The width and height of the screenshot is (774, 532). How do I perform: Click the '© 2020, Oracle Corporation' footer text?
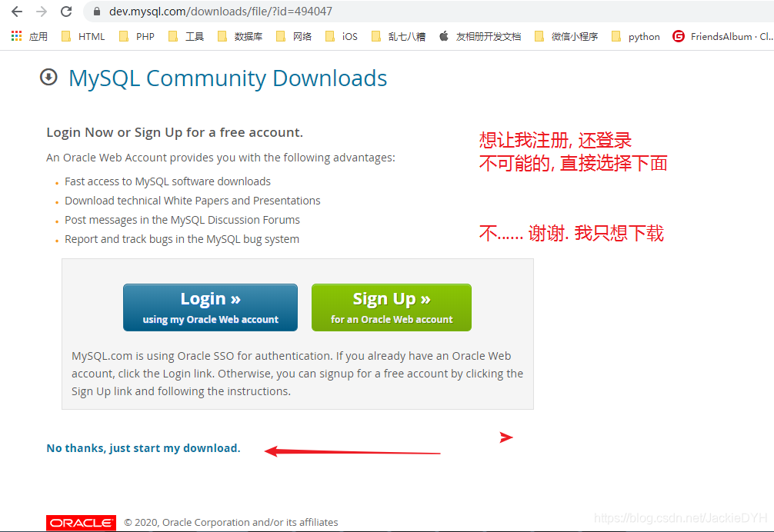click(231, 522)
